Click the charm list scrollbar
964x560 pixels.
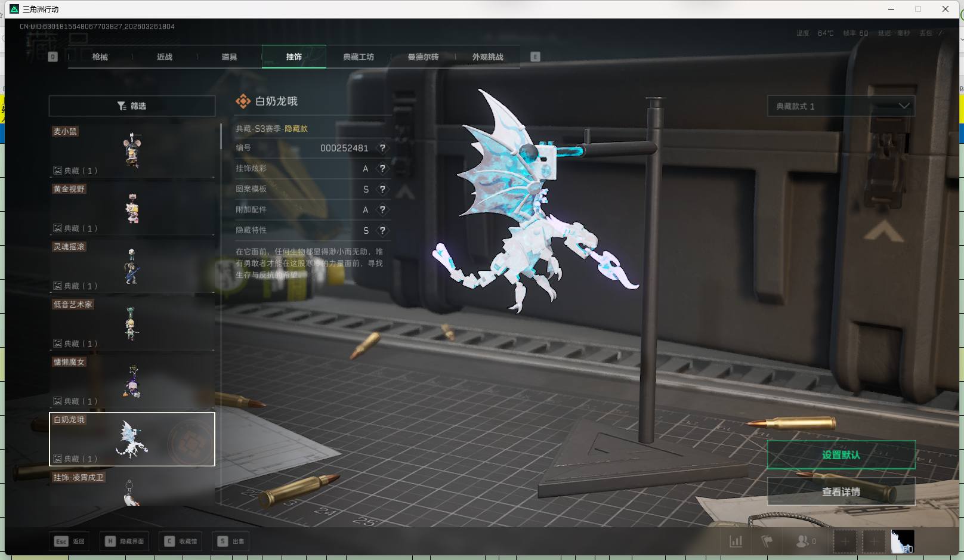(x=221, y=137)
